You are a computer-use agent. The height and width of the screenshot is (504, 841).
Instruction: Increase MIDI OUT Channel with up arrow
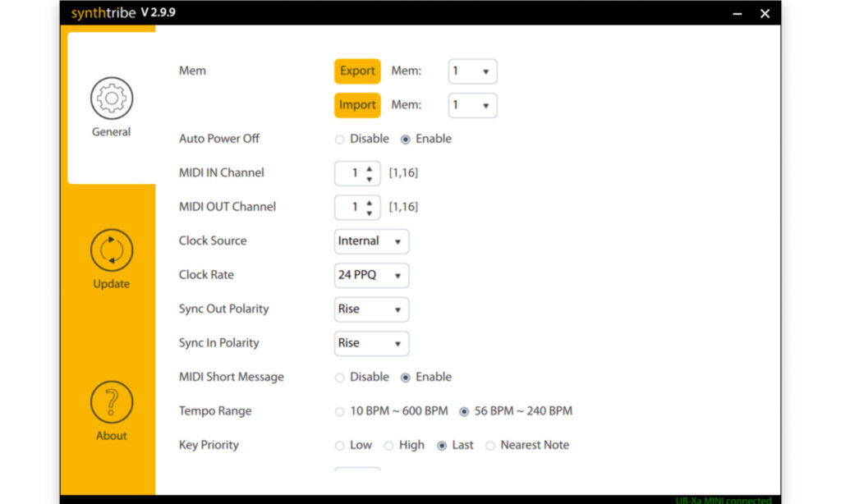click(370, 202)
